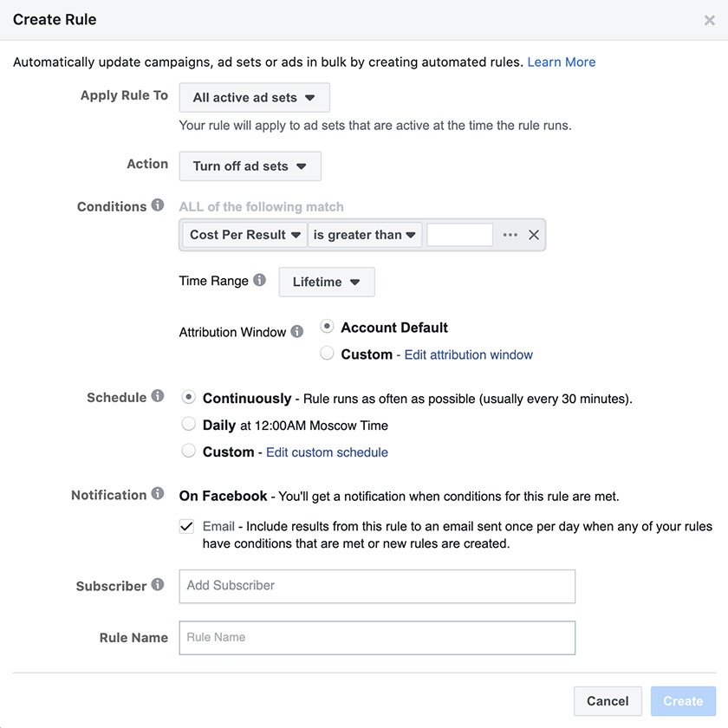The width and height of the screenshot is (728, 728).
Task: Click the info icon next to Conditions
Action: pyautogui.click(x=158, y=205)
